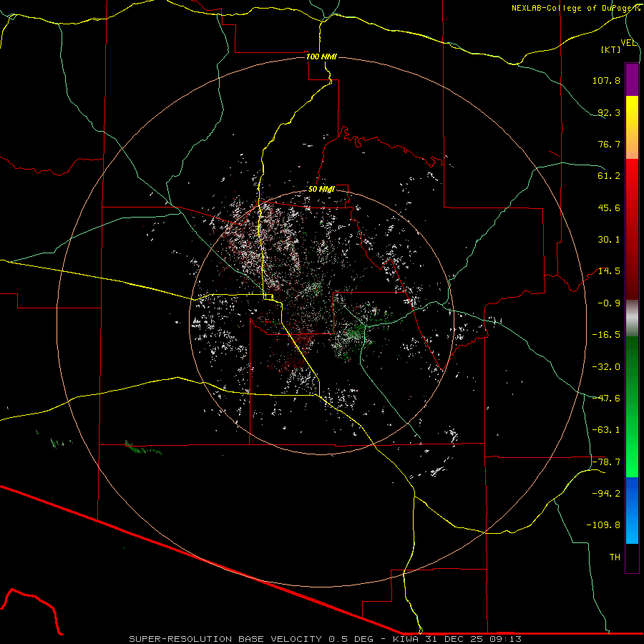Click the blue segment of the color bar
This screenshot has height=644, width=644.
pyautogui.click(x=632, y=510)
